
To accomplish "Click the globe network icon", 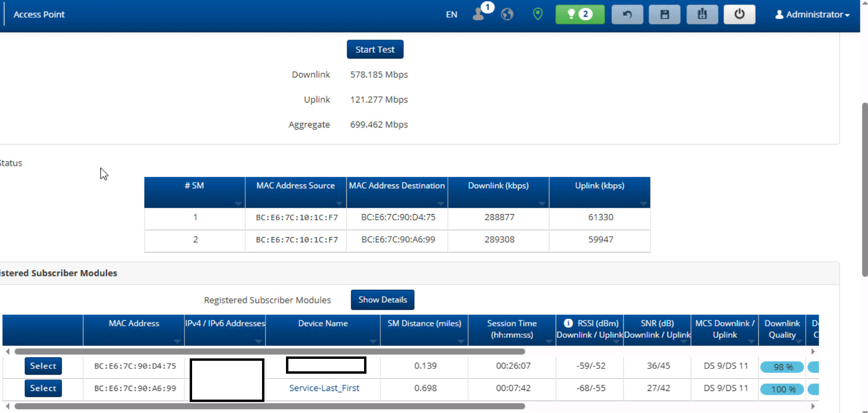I will 507,14.
